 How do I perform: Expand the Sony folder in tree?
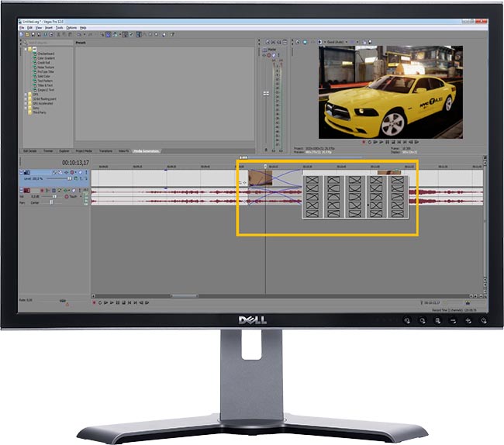(26, 109)
